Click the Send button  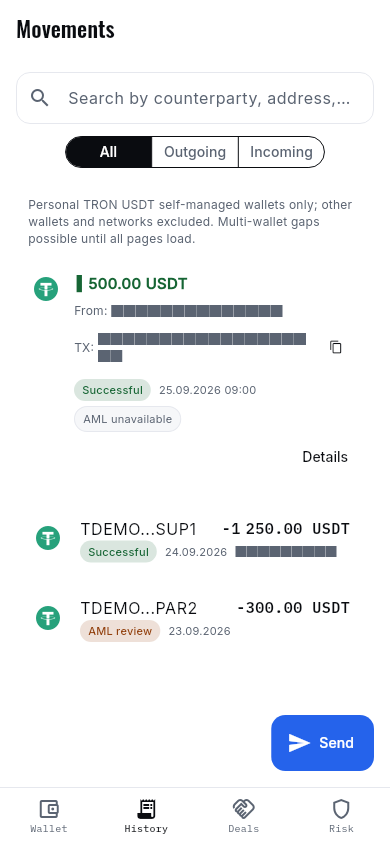[x=322, y=743]
